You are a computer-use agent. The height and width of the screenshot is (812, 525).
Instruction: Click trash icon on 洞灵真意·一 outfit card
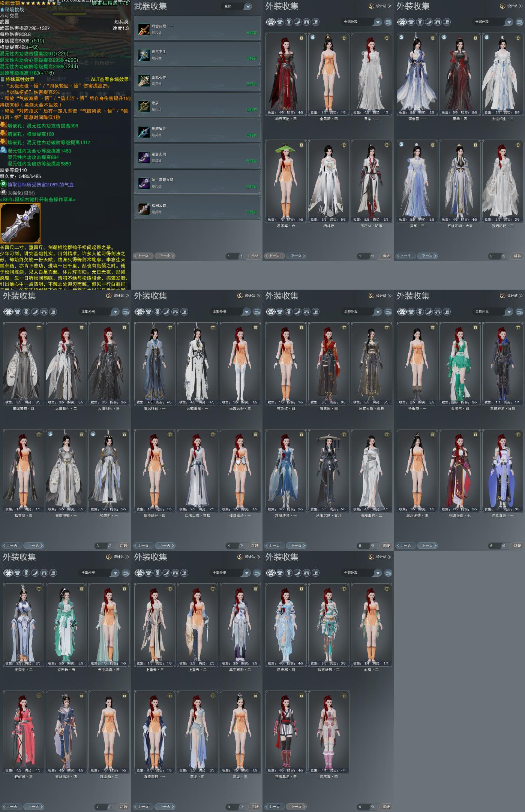click(518, 434)
